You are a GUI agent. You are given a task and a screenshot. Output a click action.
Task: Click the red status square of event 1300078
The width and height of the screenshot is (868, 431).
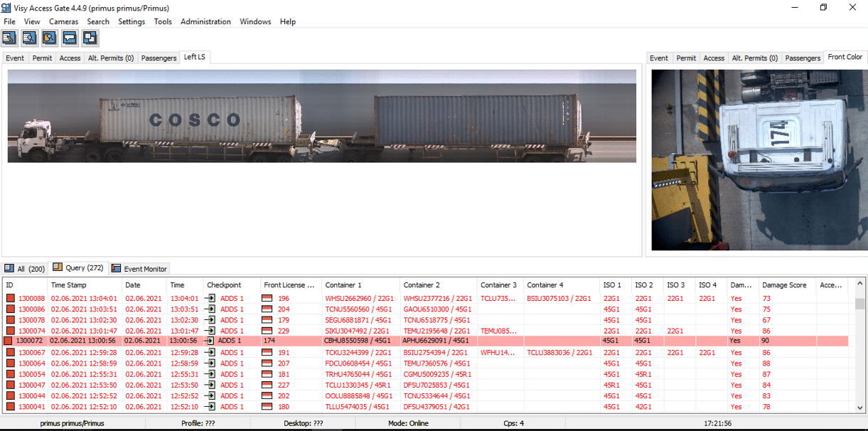[11, 320]
